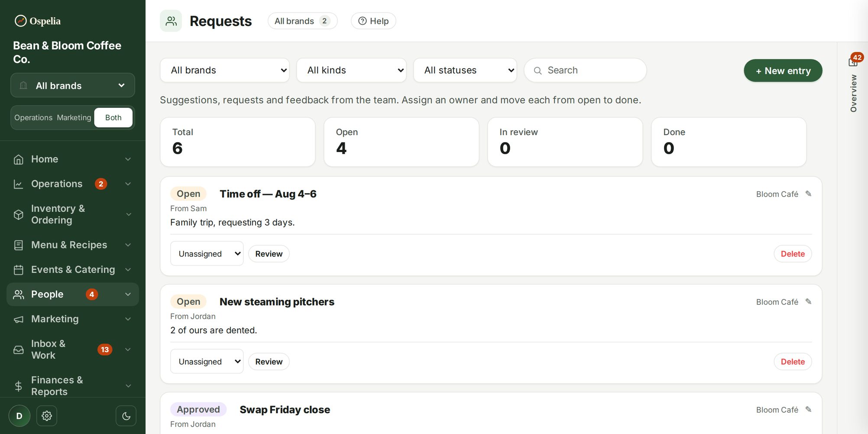Edit Swap Friday close pencil icon

(808, 409)
